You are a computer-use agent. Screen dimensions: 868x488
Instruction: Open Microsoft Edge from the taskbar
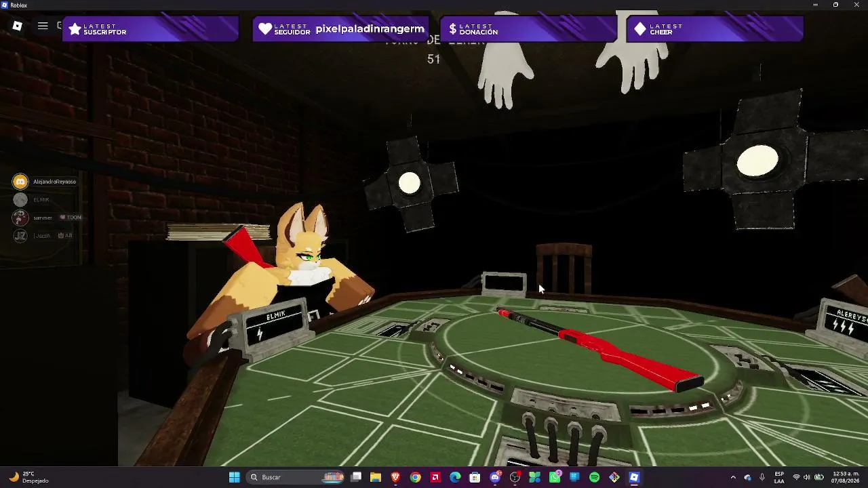tap(455, 477)
